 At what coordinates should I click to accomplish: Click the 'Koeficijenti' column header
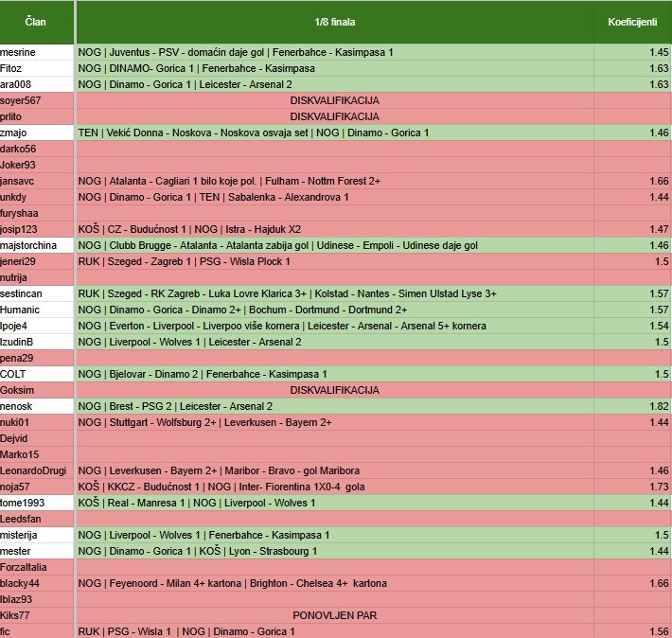(632, 22)
